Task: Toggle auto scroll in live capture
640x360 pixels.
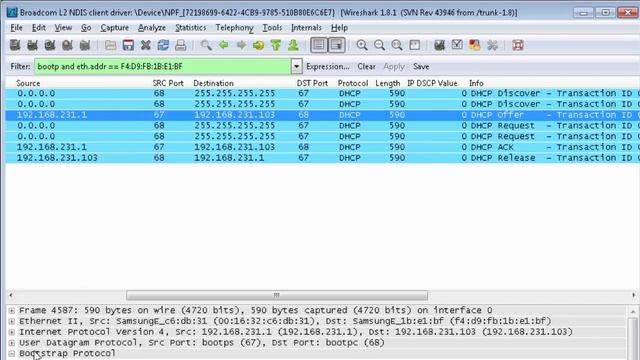Action: [337, 45]
